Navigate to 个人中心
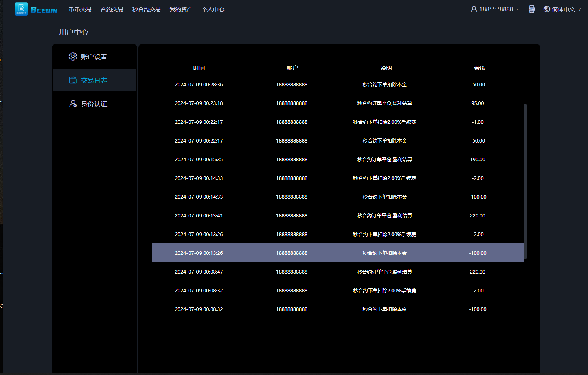Viewport: 588px width, 375px height. click(x=213, y=9)
